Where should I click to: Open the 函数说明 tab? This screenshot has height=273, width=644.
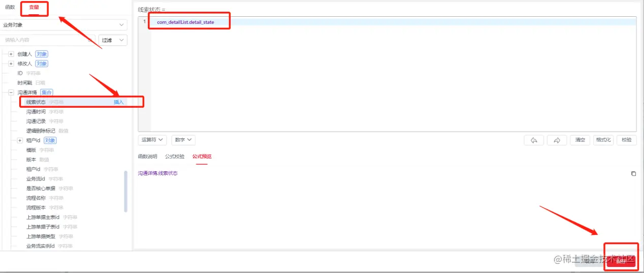147,157
